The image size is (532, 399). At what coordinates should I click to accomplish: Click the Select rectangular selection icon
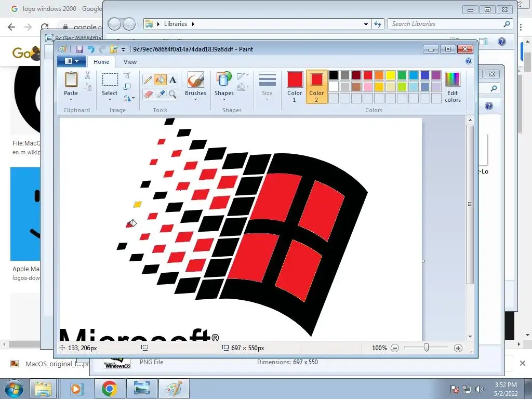click(110, 79)
